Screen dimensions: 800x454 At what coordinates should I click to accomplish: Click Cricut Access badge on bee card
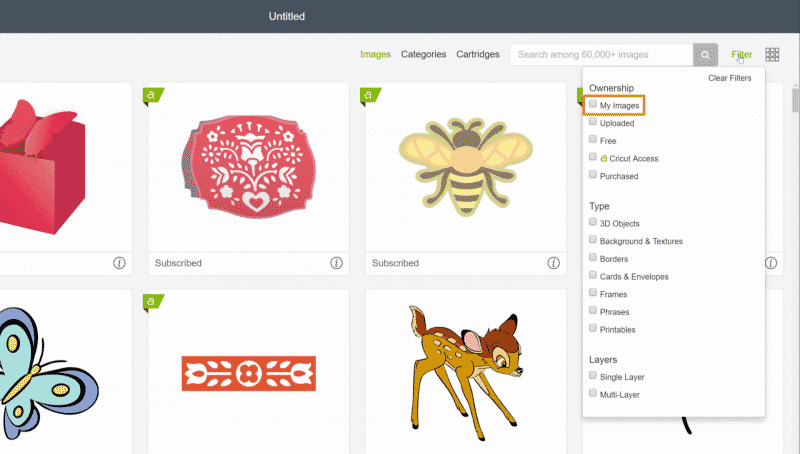coord(370,96)
